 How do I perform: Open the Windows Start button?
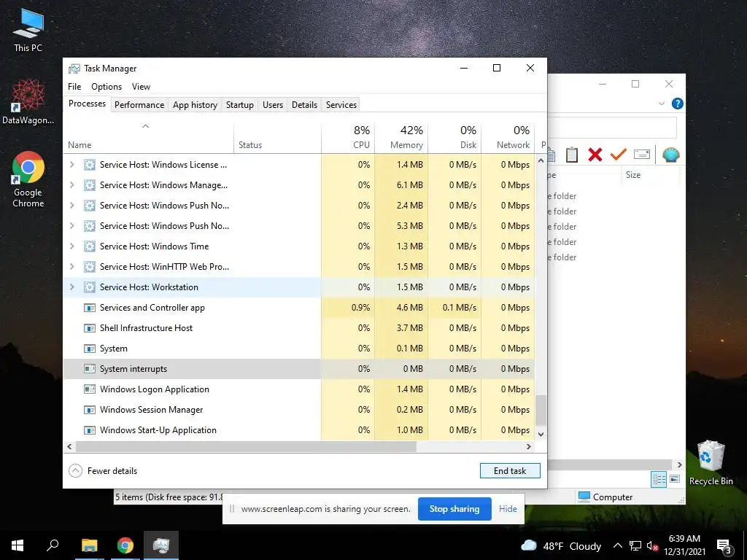point(18,545)
